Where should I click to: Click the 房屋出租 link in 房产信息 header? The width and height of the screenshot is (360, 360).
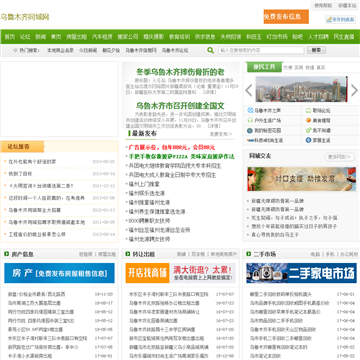[x=107, y=254]
